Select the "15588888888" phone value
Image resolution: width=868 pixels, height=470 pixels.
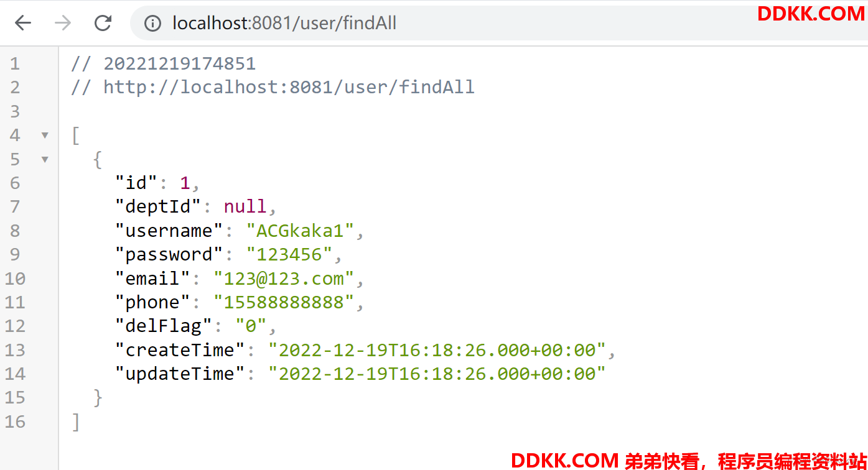pos(284,302)
